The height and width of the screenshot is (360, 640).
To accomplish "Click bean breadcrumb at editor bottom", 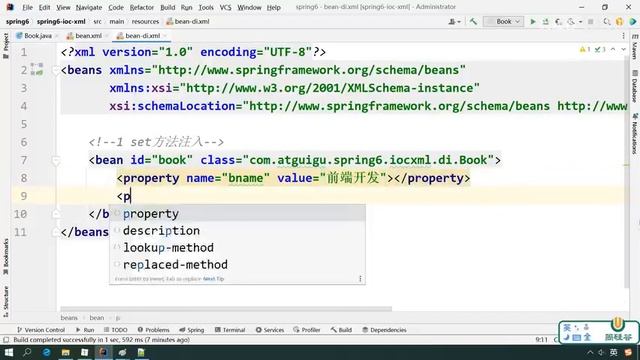I will (97, 318).
